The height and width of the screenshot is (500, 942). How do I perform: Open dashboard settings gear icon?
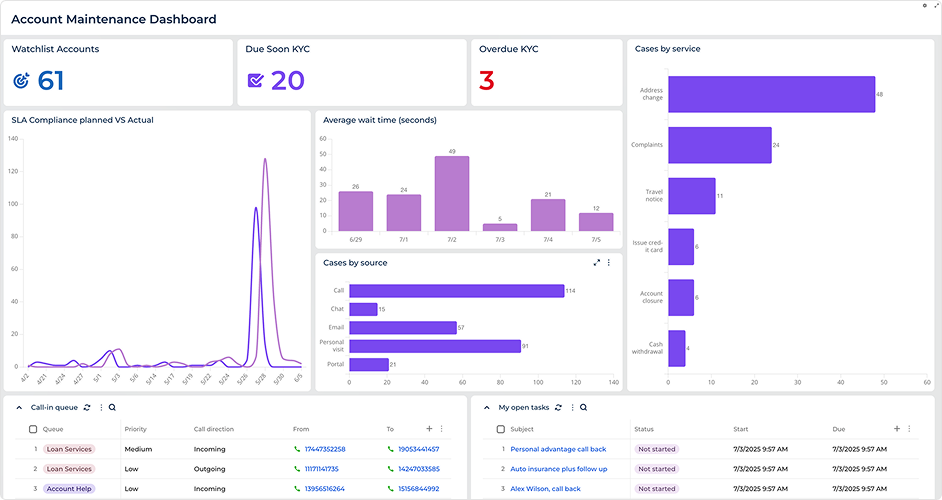point(924,6)
